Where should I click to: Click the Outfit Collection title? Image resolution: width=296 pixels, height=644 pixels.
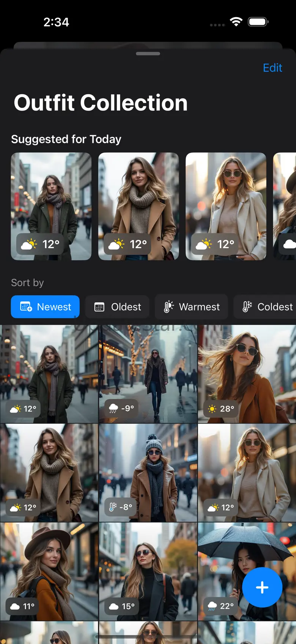pyautogui.click(x=101, y=103)
